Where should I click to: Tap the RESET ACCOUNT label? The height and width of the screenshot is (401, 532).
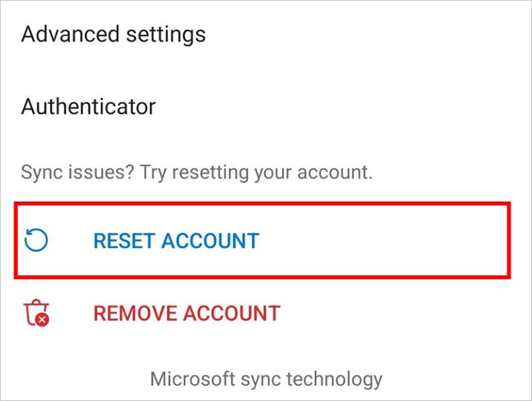(x=176, y=241)
